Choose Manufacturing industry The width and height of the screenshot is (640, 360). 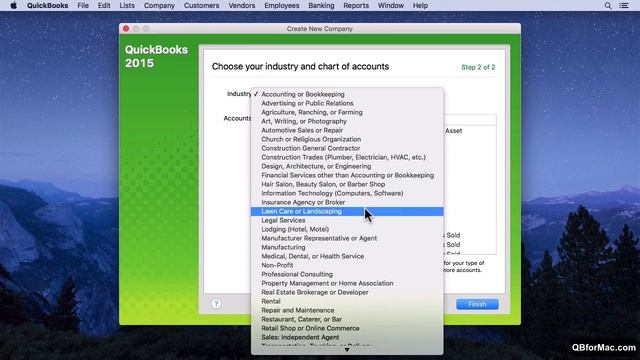coord(347,247)
